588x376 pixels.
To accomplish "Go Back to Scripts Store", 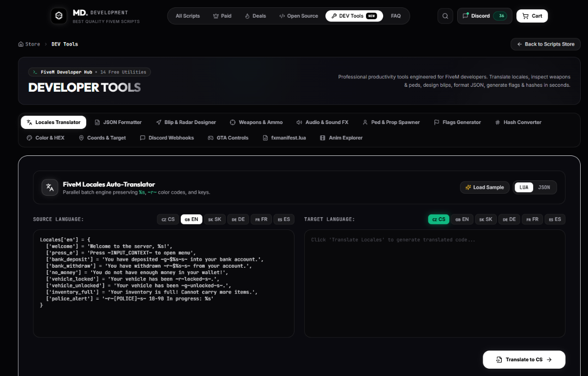I will [545, 44].
